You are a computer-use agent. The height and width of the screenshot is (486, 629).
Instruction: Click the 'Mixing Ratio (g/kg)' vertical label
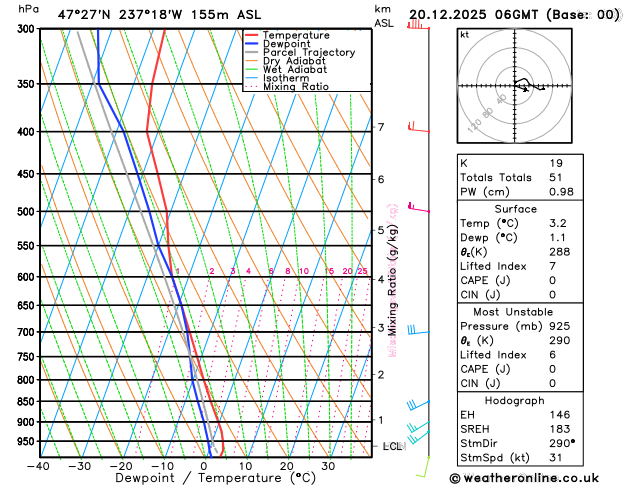[393, 281]
